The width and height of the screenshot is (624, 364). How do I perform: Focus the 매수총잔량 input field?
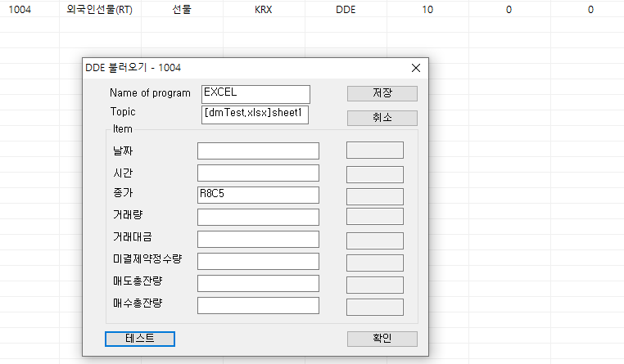(x=258, y=305)
